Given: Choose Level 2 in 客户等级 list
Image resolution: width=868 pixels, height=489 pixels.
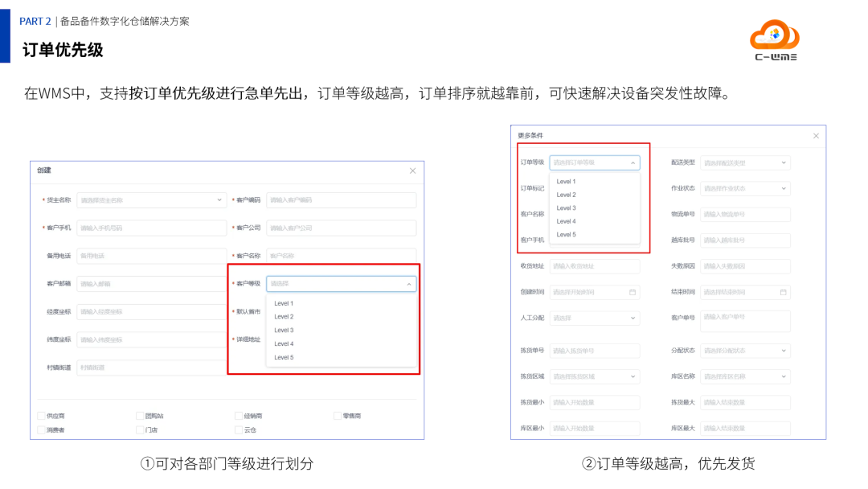Looking at the screenshot, I should 341,317.
